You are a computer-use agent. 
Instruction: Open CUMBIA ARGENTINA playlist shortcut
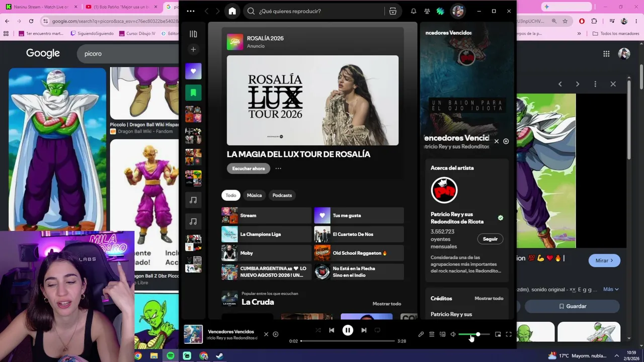(267, 271)
